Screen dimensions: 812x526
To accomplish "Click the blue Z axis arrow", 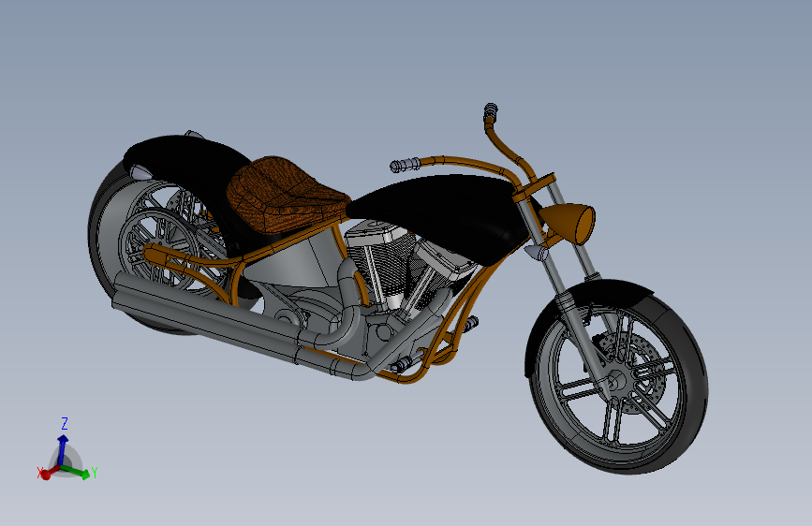I will 62,449.
